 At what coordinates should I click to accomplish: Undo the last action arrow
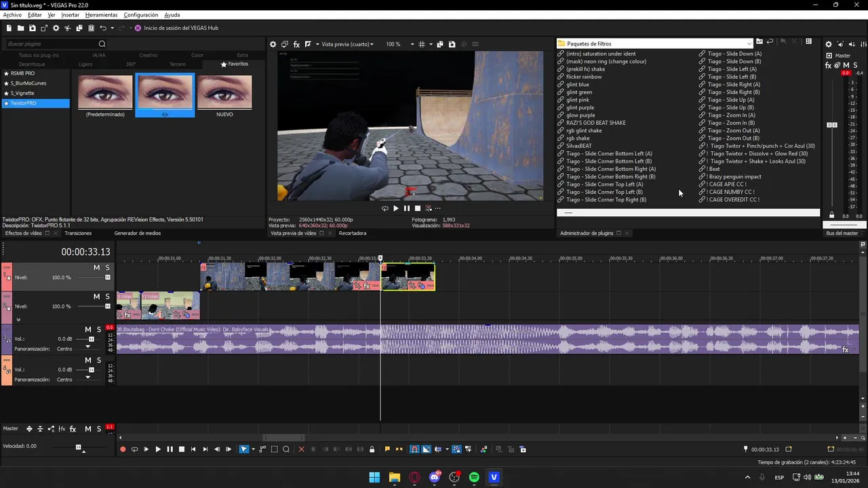click(103, 28)
